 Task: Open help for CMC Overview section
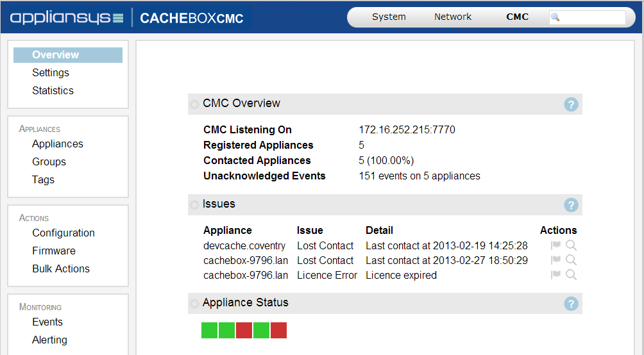[571, 104]
